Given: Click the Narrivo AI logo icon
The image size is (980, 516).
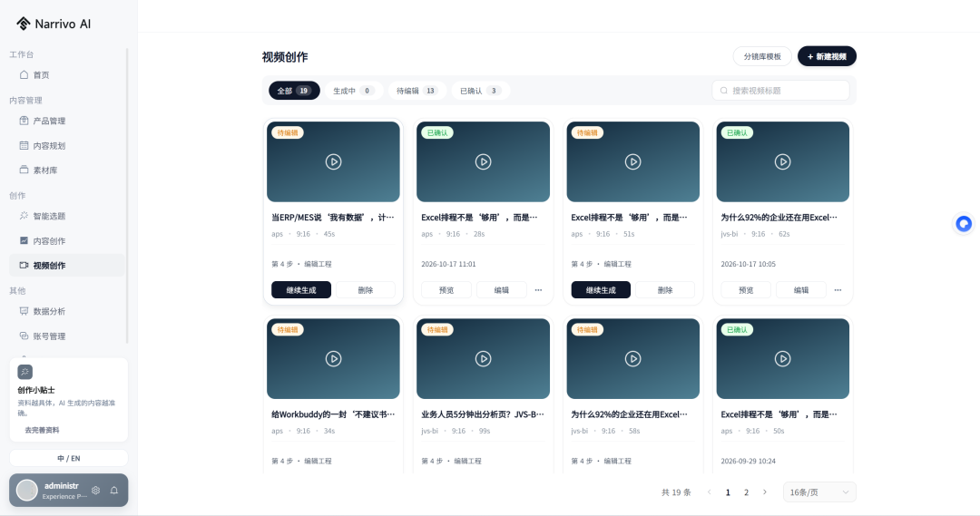Looking at the screenshot, I should 23,24.
